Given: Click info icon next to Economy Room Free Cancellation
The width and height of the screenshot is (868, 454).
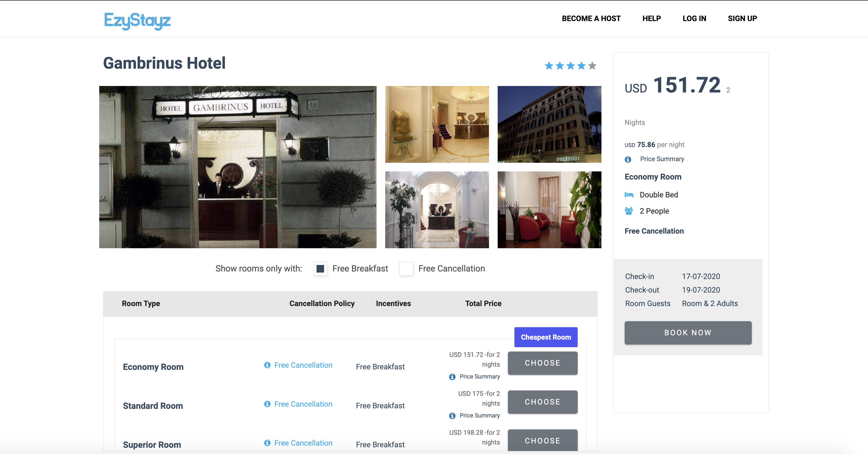Looking at the screenshot, I should pos(267,365).
